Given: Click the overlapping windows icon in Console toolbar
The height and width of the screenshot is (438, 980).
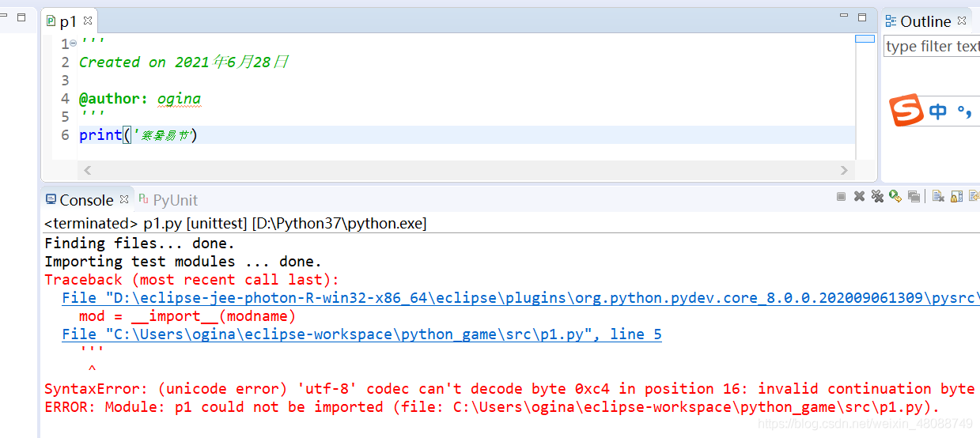Looking at the screenshot, I should (914, 197).
